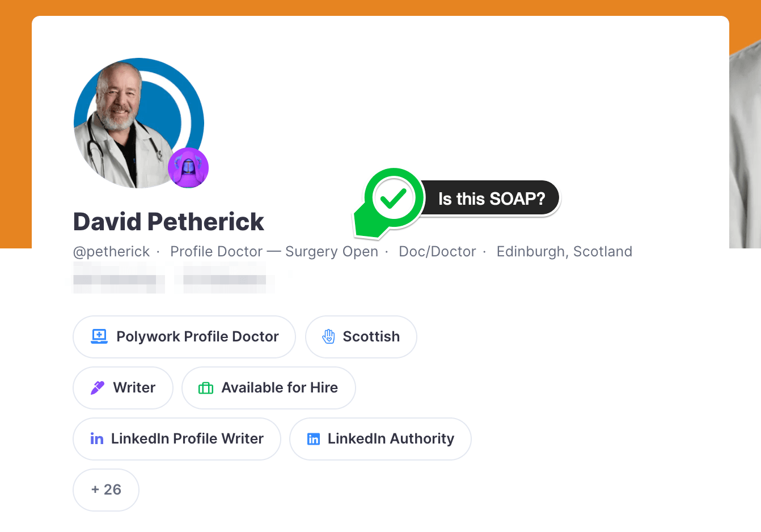Image resolution: width=761 pixels, height=532 pixels.
Task: Open the LinkedIn Authority badge text
Action: (391, 438)
